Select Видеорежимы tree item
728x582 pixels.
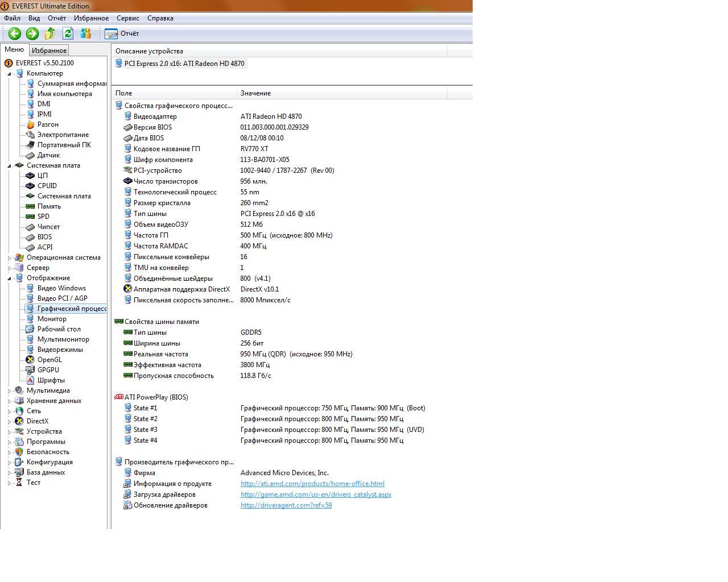click(60, 350)
